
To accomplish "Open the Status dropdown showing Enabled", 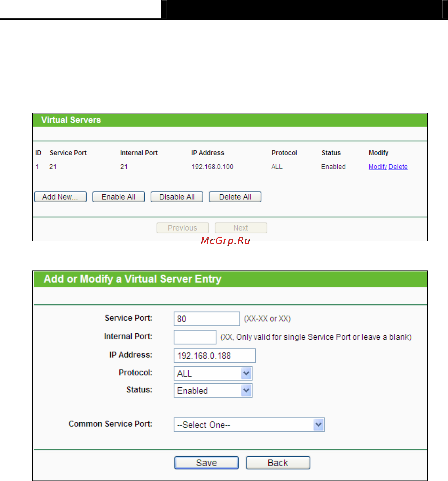I will (x=213, y=390).
